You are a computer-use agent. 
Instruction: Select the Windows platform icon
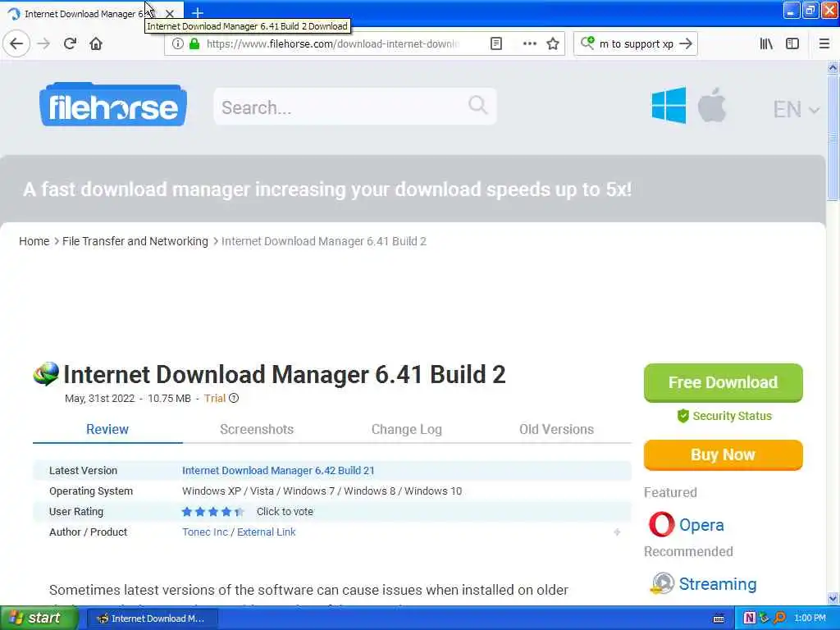[x=669, y=106]
